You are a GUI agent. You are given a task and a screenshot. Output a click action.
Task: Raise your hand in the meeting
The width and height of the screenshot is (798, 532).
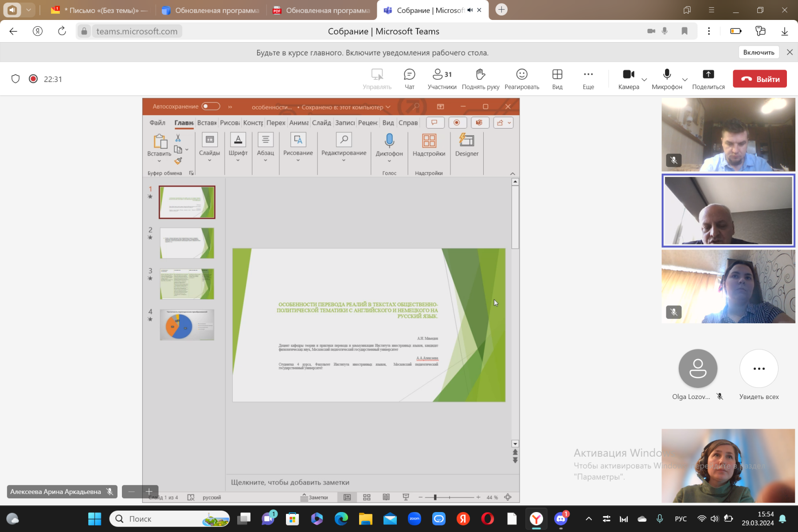click(481, 79)
